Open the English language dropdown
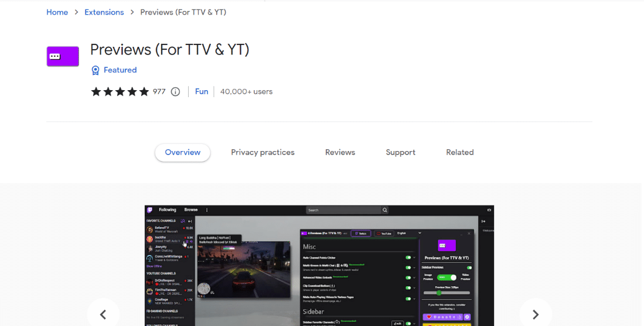 (x=409, y=234)
